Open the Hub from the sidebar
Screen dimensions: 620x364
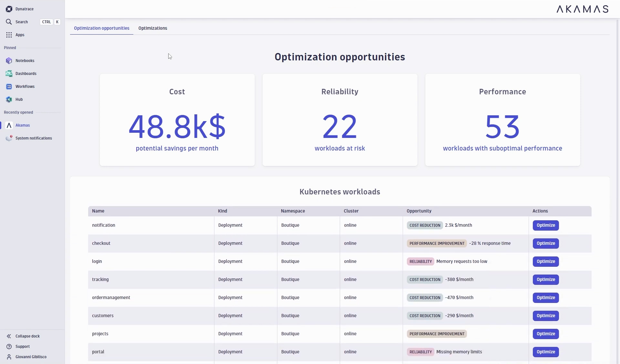pyautogui.click(x=19, y=99)
